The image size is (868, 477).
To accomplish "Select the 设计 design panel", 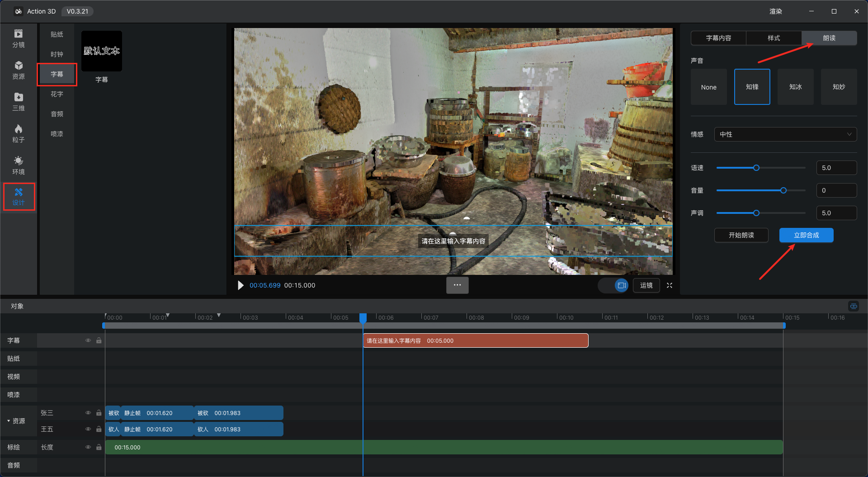I will tap(19, 197).
